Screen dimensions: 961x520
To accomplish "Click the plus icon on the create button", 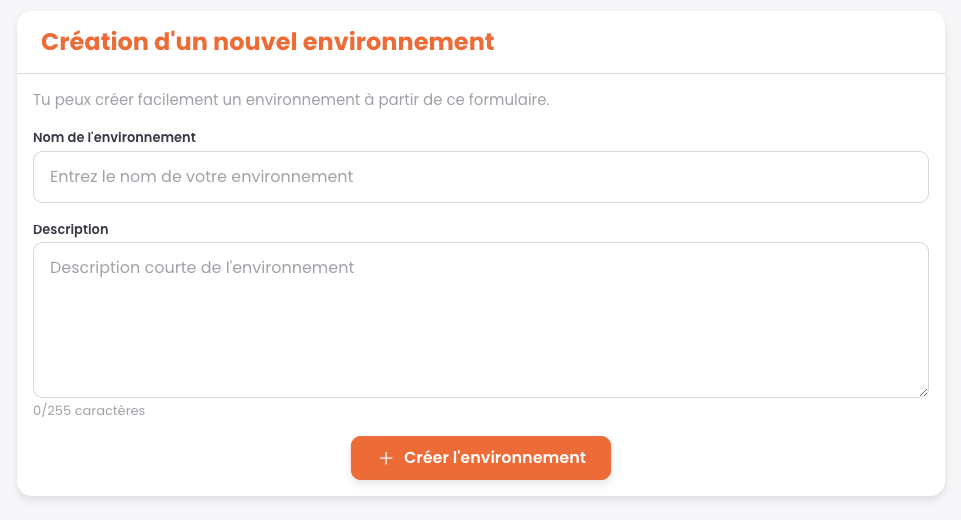I will (386, 458).
